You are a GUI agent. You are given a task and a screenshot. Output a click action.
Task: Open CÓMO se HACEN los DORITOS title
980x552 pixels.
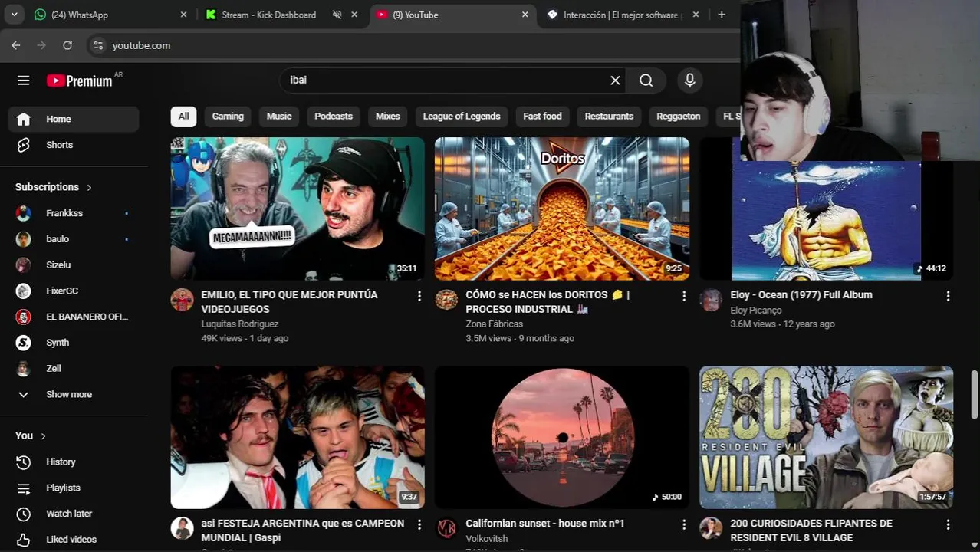548,302
